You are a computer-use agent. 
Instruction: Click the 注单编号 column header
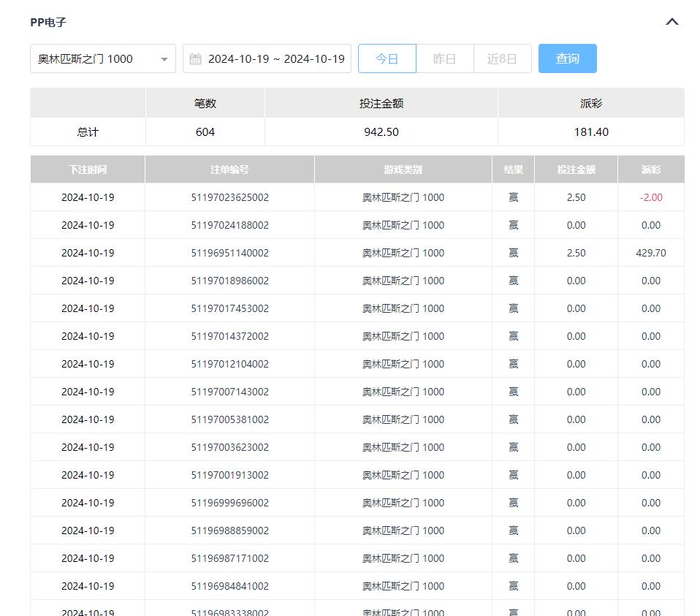[229, 170]
